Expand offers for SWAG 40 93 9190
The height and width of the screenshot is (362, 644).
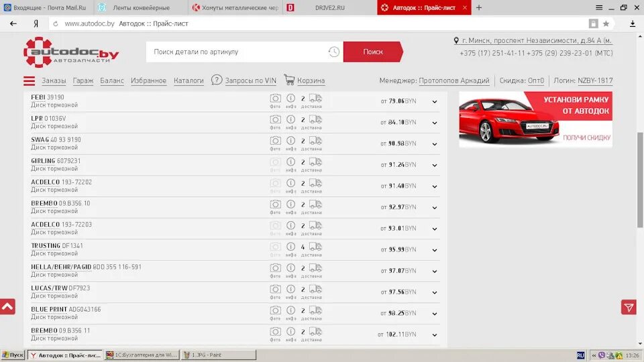coord(435,144)
